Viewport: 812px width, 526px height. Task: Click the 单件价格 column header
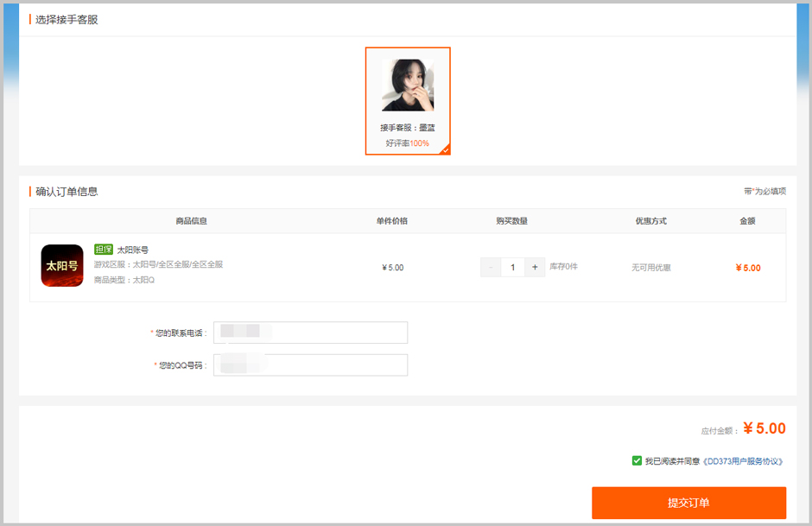[x=392, y=221]
